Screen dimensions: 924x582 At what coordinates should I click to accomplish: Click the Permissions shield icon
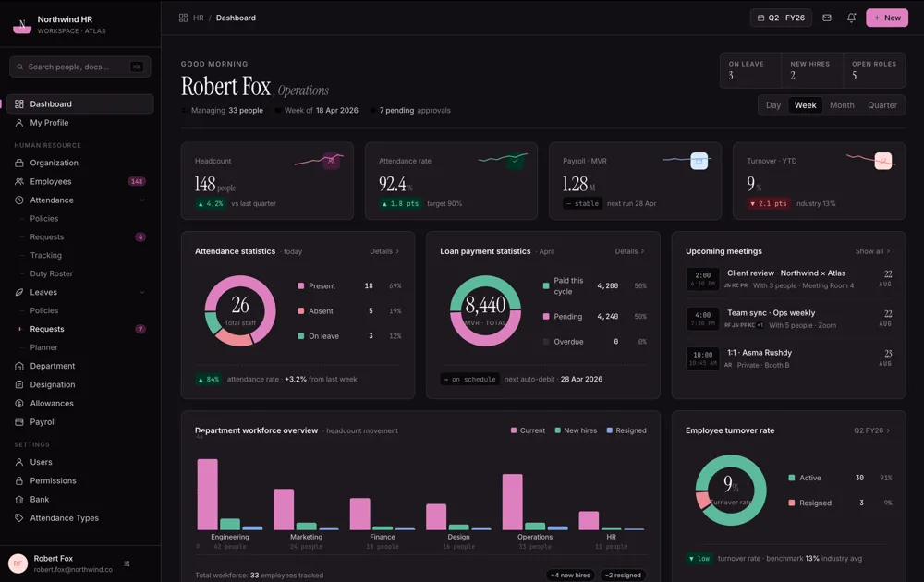[x=19, y=480]
